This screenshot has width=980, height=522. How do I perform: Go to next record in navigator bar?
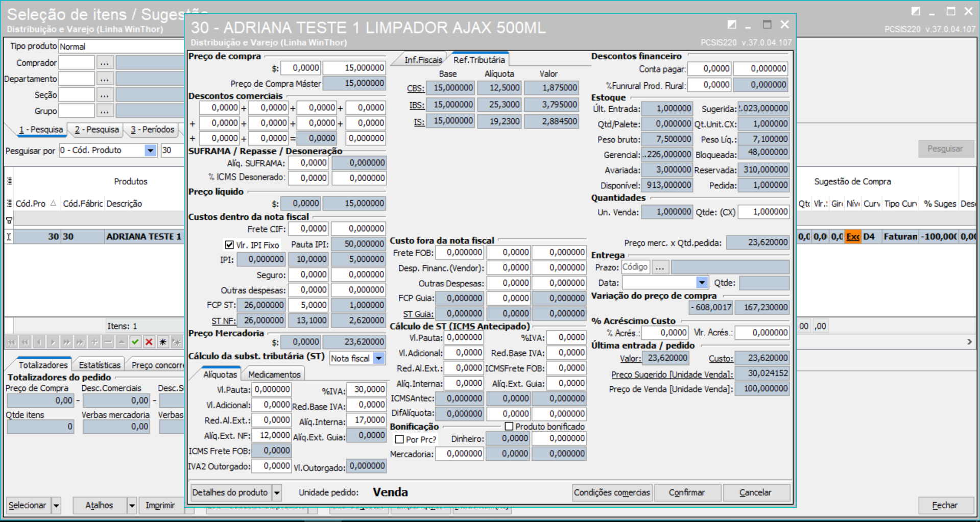coord(53,342)
